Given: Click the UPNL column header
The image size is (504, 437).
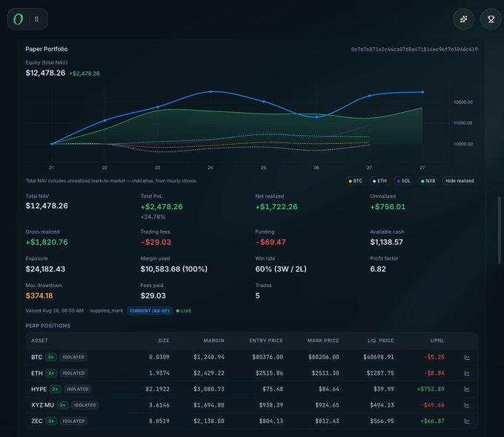Looking at the screenshot, I should pos(437,341).
